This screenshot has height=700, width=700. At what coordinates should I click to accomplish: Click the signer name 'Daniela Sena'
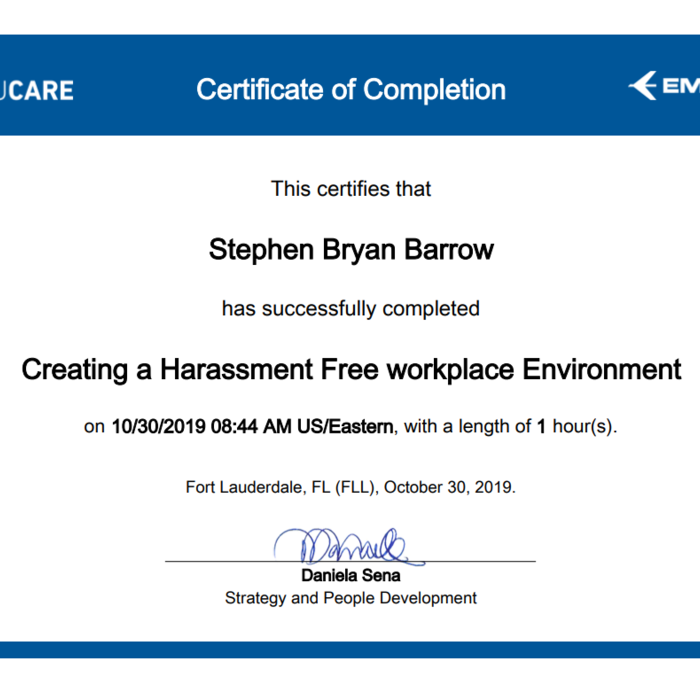tap(351, 575)
